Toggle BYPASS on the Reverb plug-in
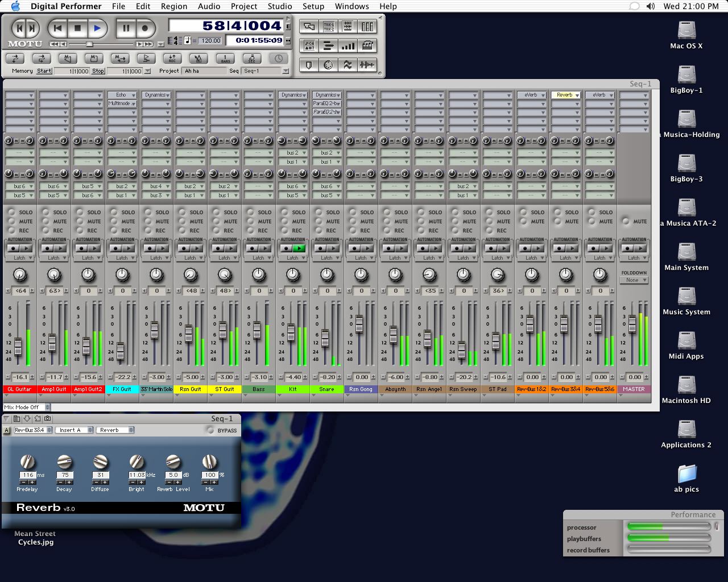 (211, 430)
